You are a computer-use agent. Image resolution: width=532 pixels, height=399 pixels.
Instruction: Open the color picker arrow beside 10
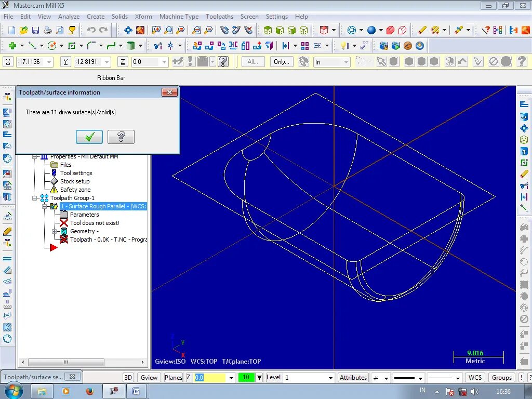[259, 377]
